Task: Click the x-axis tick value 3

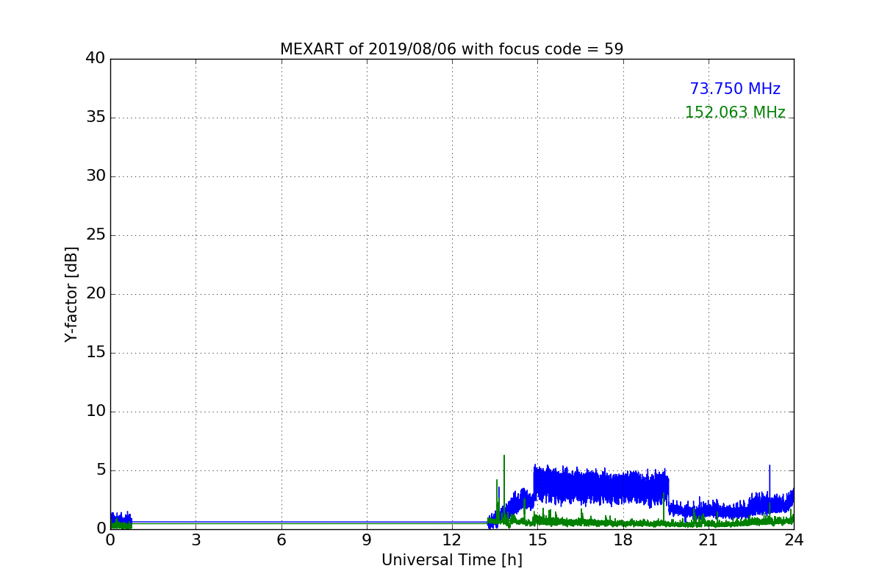Action: click(196, 540)
